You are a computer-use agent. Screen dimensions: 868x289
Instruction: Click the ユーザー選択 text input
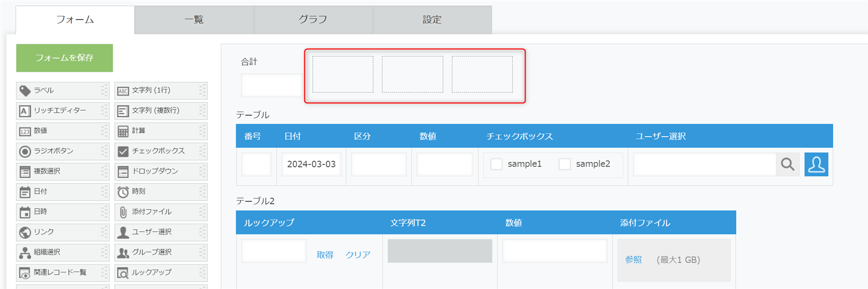click(704, 165)
